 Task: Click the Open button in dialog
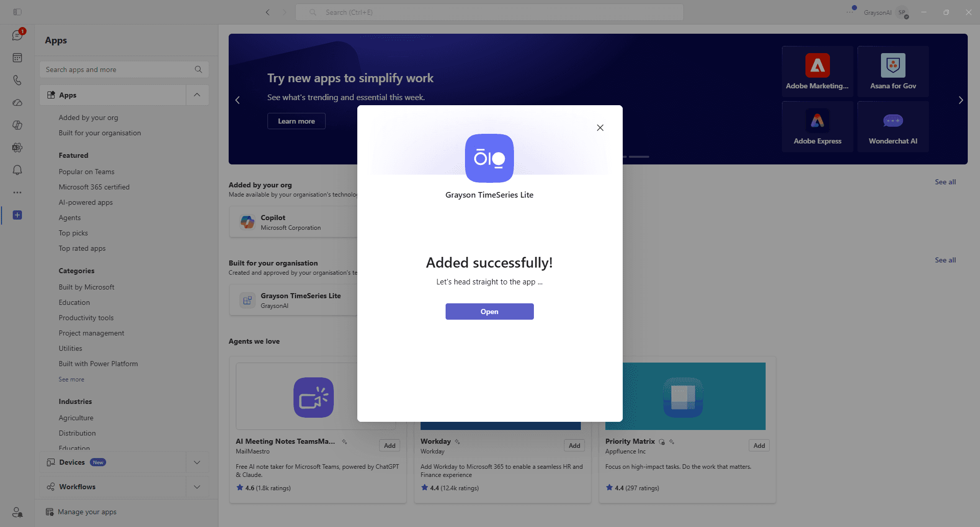(489, 312)
